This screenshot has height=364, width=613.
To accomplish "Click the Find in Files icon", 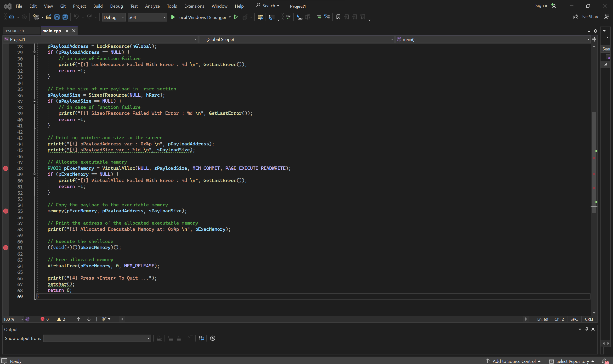I will coord(260,17).
